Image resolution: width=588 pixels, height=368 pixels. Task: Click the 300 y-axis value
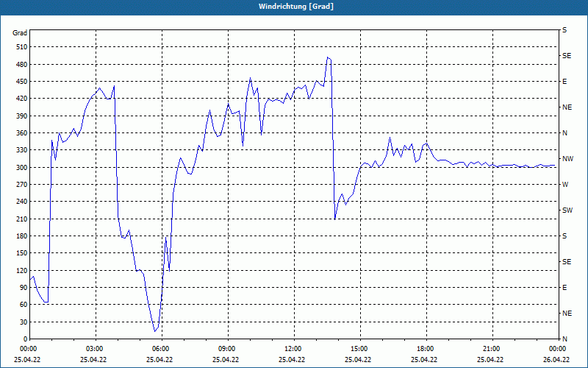[x=22, y=168]
